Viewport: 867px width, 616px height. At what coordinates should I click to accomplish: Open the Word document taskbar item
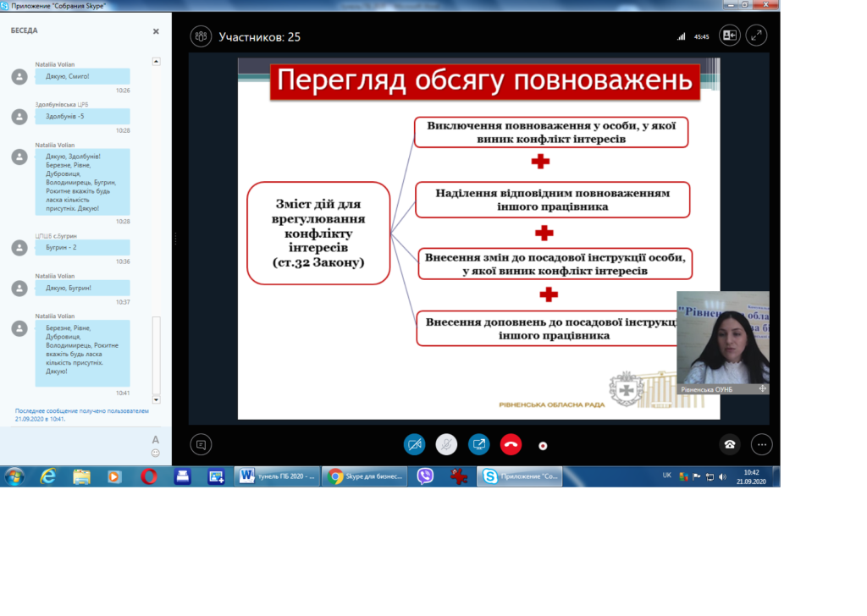click(x=276, y=476)
